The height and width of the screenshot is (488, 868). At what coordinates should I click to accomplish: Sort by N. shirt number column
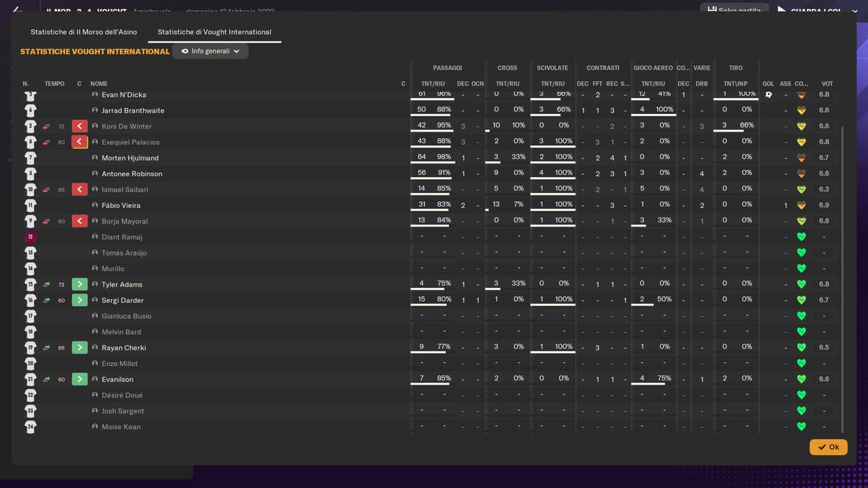pos(26,84)
